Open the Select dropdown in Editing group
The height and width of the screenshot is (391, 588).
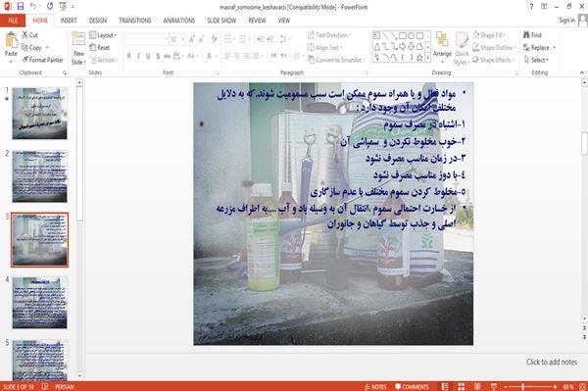pos(536,60)
